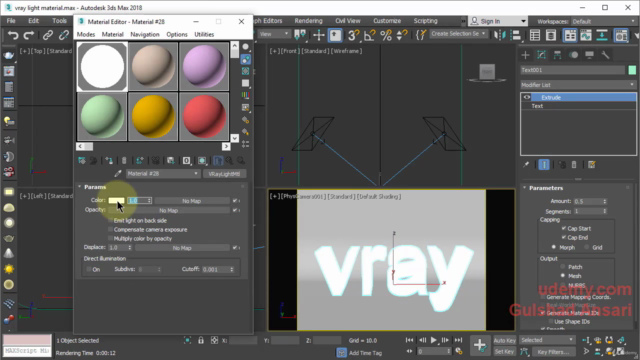640x360 pixels.
Task: Click the Sample Type sphere icon
Action: (245, 47)
